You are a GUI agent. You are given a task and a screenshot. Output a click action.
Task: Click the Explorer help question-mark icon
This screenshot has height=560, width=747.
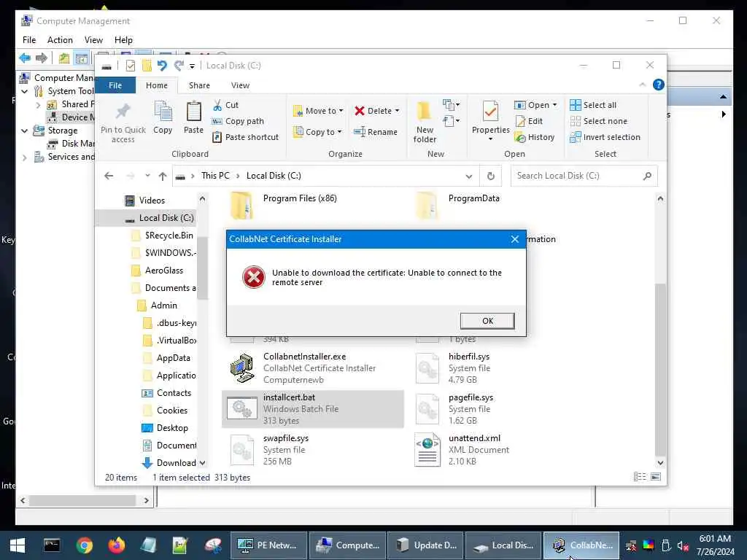click(659, 85)
